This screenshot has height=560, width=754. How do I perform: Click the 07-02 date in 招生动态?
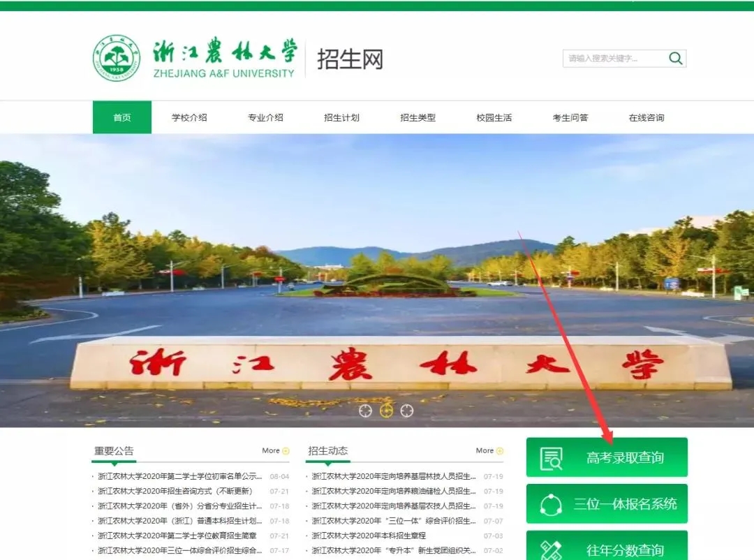[494, 550]
